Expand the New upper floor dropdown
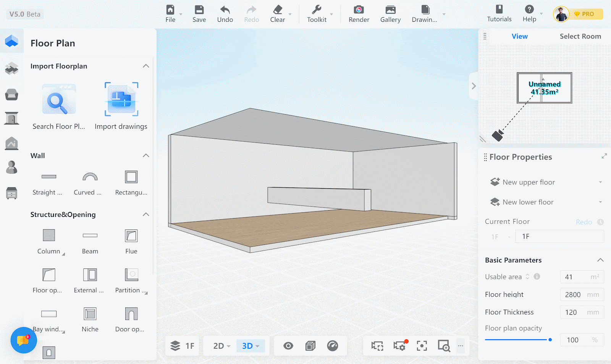The height and width of the screenshot is (364, 611). point(600,182)
